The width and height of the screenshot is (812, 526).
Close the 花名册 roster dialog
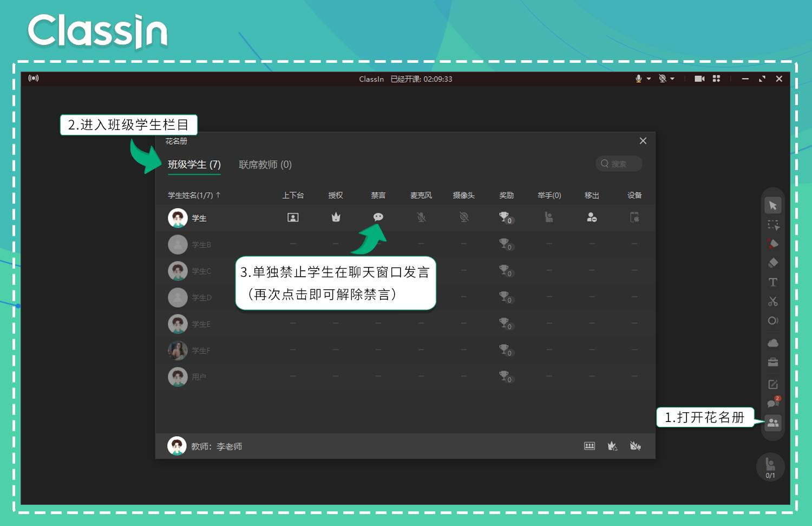643,141
